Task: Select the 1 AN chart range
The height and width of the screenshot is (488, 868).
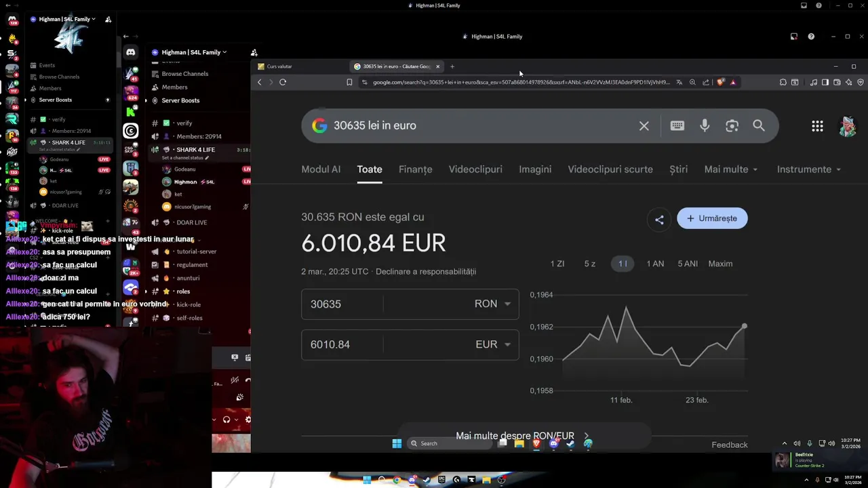Action: point(655,264)
